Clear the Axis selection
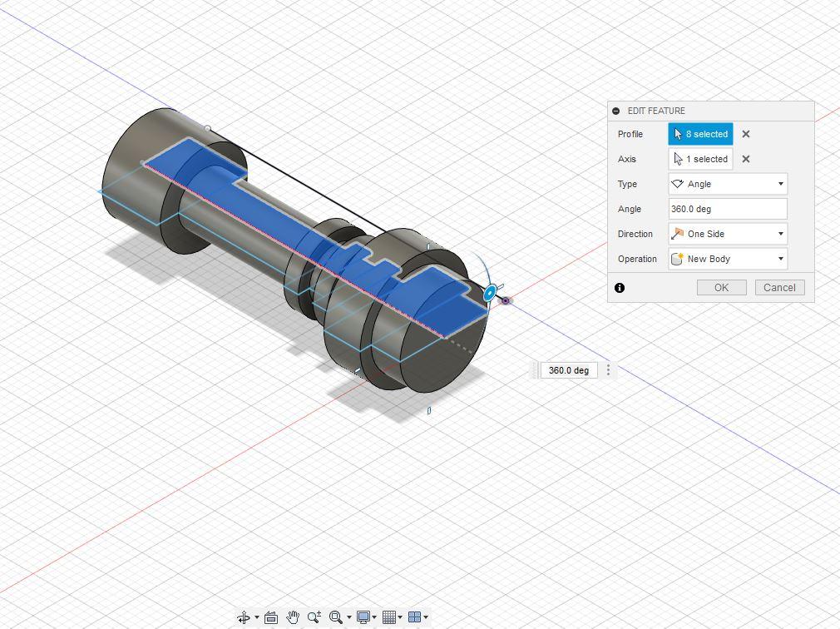The height and width of the screenshot is (629, 840). pos(746,159)
